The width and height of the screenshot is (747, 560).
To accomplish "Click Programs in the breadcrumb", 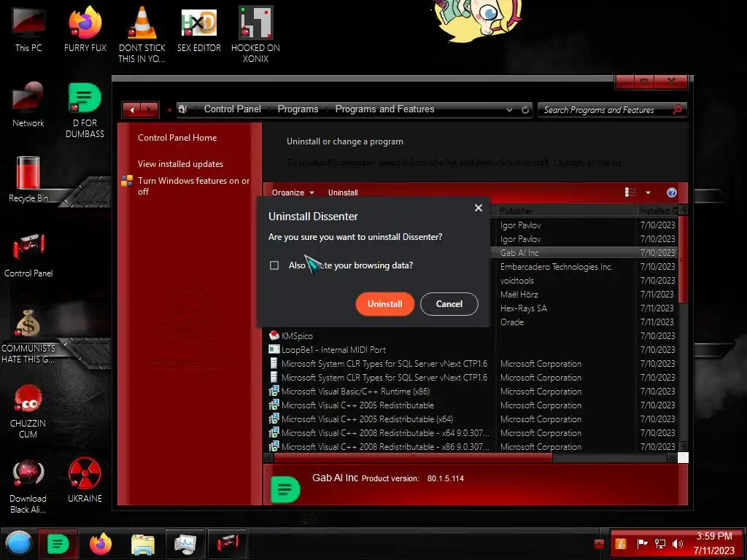I will point(298,109).
